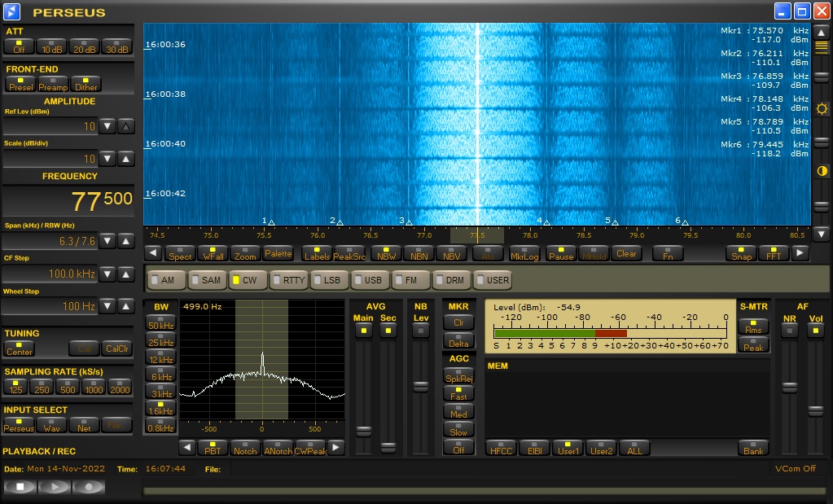Select CW demodulation mode
833x504 pixels.
248,280
